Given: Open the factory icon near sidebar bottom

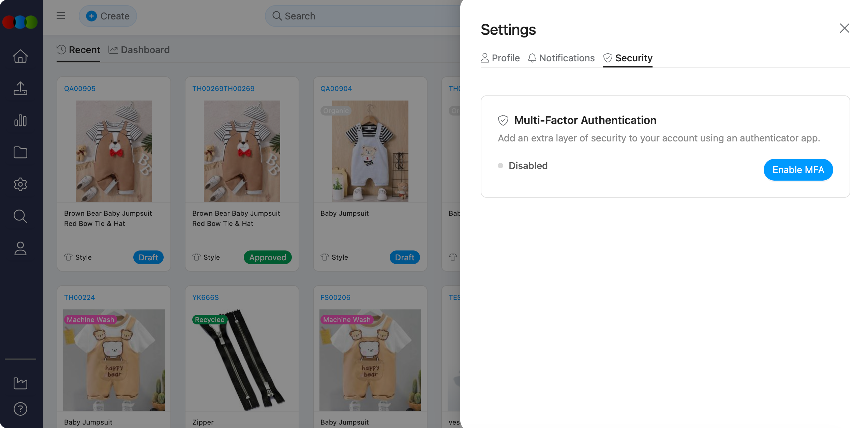Looking at the screenshot, I should point(20,383).
